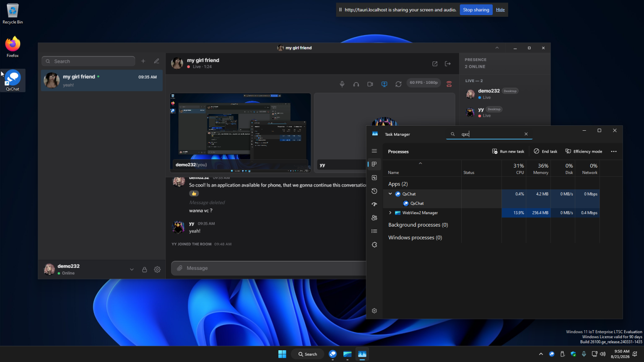Open the Recycle Bin desktop icon
Image resolution: width=644 pixels, height=362 pixels.
click(13, 14)
